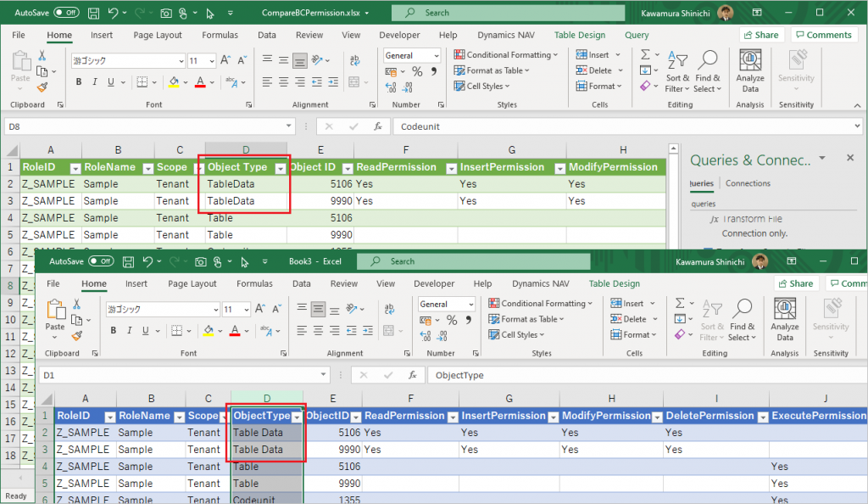Screen dimensions: 868x504
Task: Toggle Wrap Text in CompareBCPermission Alignment group
Action: pos(355,59)
